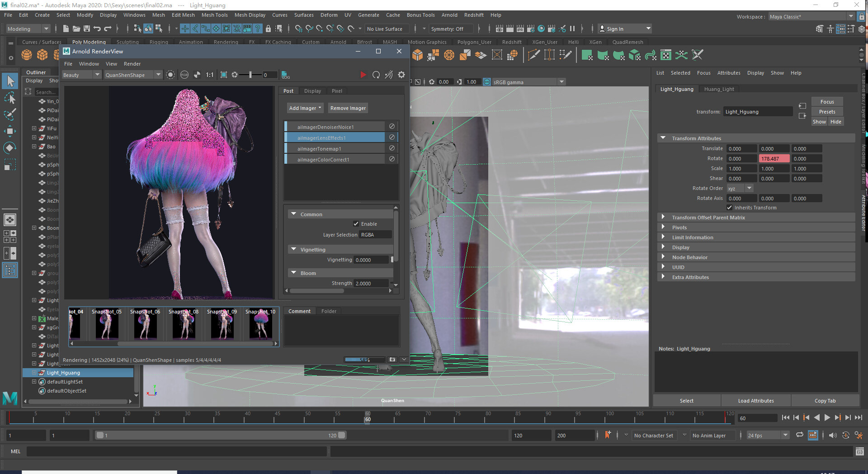
Task: Click the refresh render icon in Arnold RenderView
Action: (x=376, y=75)
